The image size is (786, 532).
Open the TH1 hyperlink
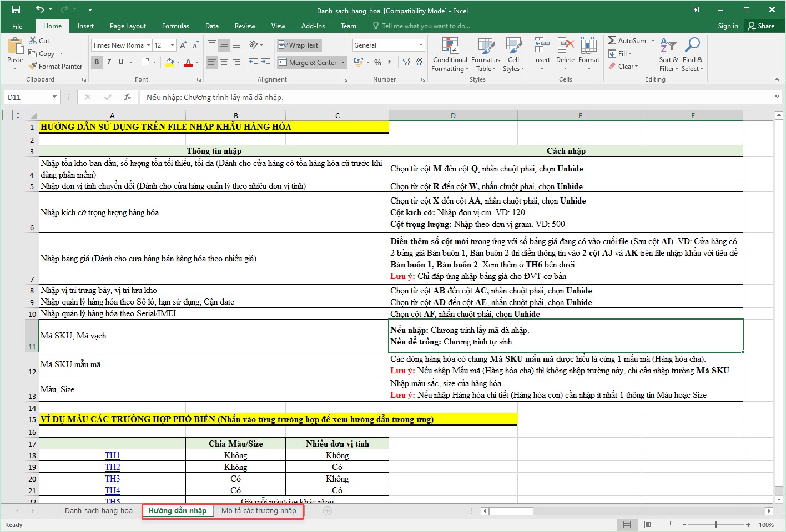pos(113,455)
